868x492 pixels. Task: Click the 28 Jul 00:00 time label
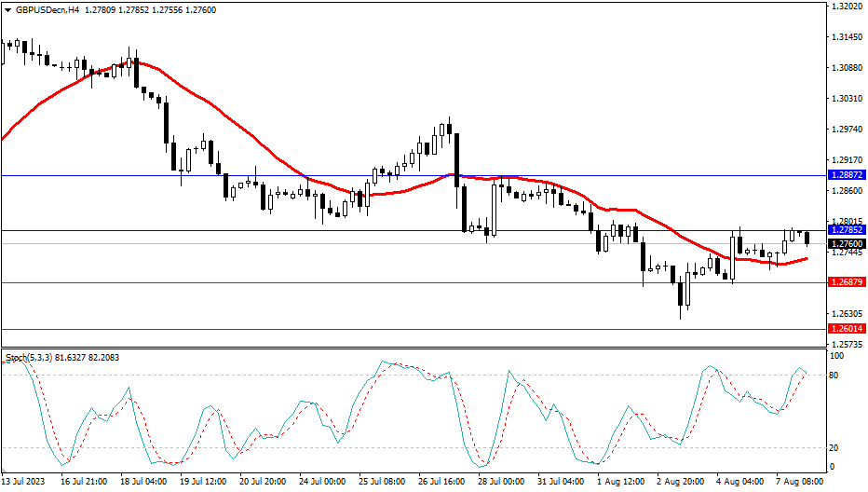(503, 483)
